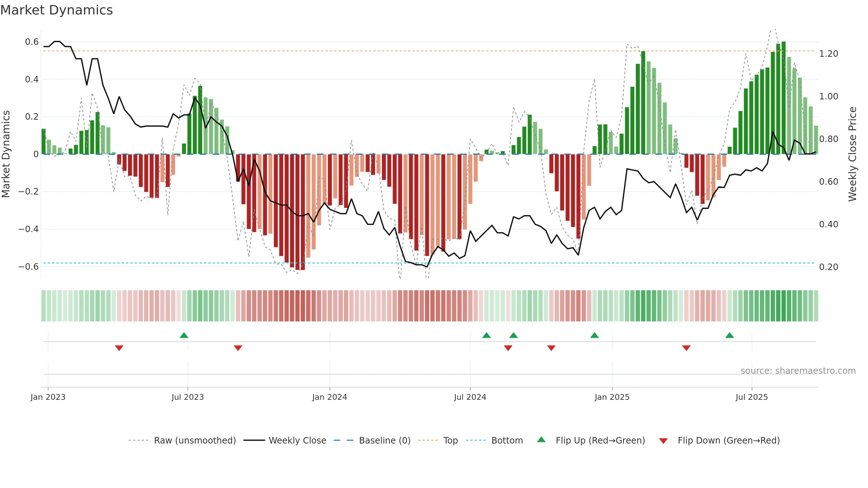This screenshot has width=868, height=488.
Task: Click the orange dashed Top line sample
Action: [428, 440]
